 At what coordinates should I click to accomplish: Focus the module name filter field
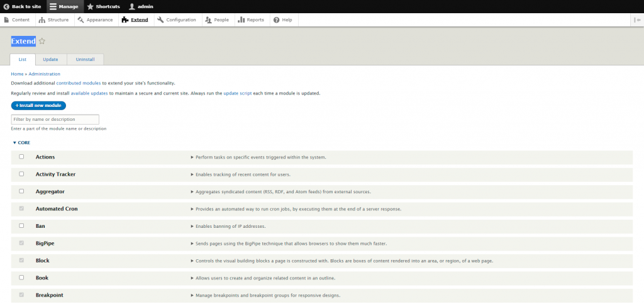click(55, 119)
